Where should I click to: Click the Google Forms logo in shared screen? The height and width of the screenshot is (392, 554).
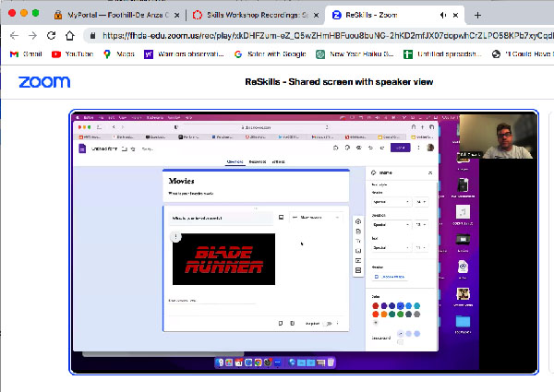82,148
